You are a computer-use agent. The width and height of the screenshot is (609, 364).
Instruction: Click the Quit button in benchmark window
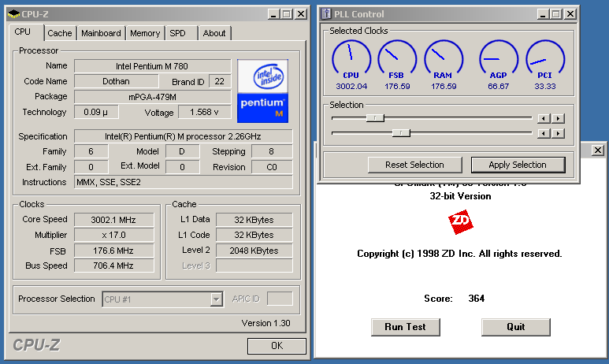click(x=516, y=327)
